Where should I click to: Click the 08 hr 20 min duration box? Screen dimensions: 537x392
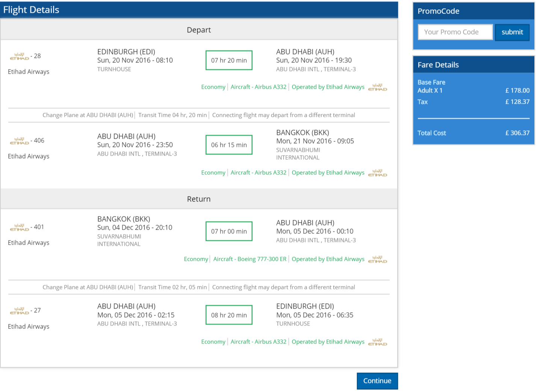(229, 315)
